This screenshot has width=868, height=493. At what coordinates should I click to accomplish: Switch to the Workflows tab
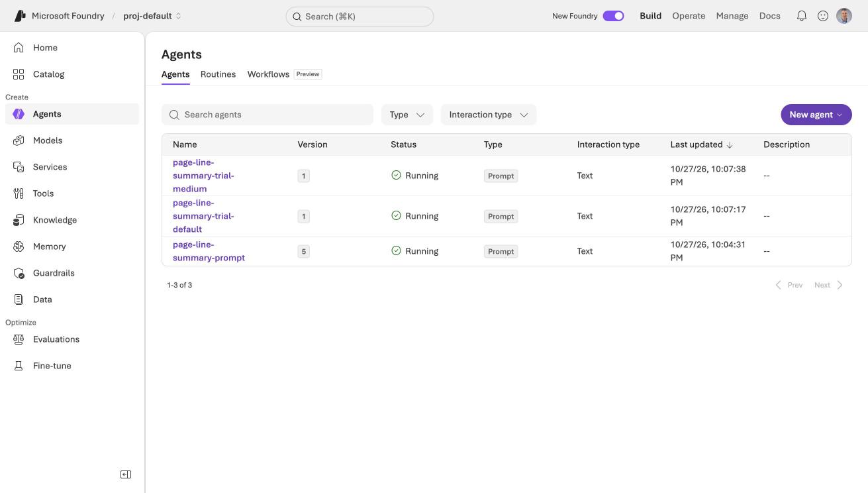coord(268,74)
